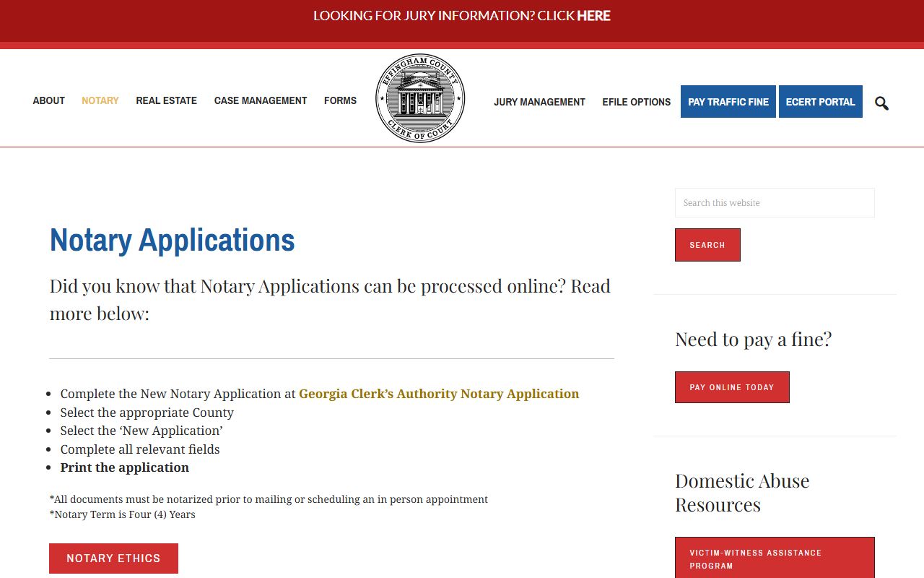Click the red Search button

pos(707,245)
